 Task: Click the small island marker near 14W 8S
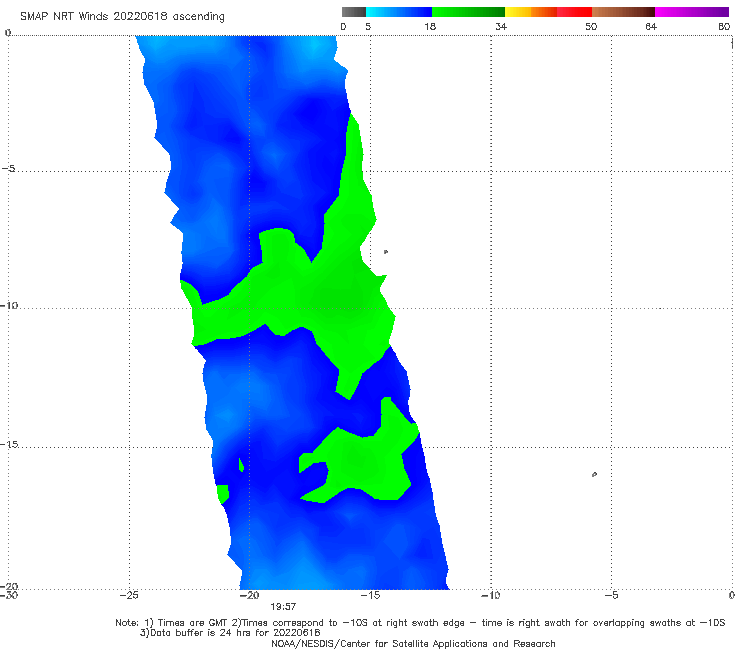point(386,252)
